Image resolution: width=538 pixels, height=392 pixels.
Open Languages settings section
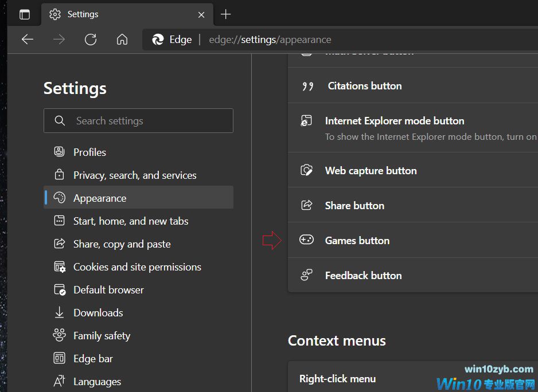pyautogui.click(x=97, y=382)
